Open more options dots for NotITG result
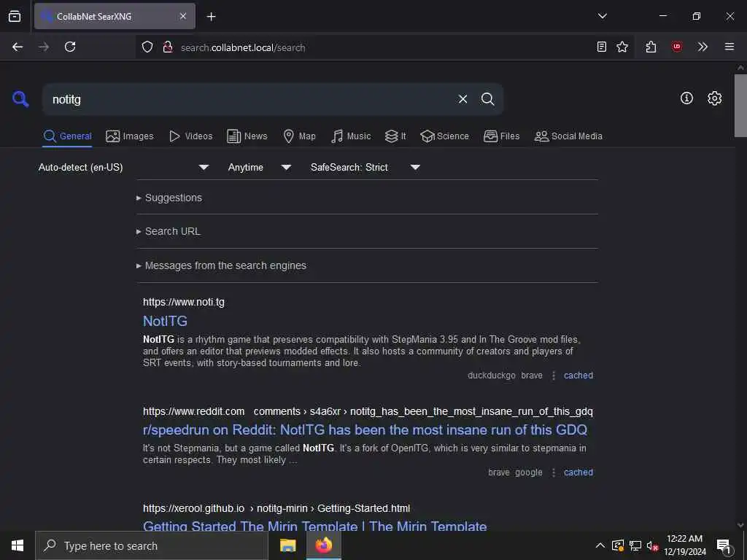This screenshot has width=747, height=560. coord(553,376)
